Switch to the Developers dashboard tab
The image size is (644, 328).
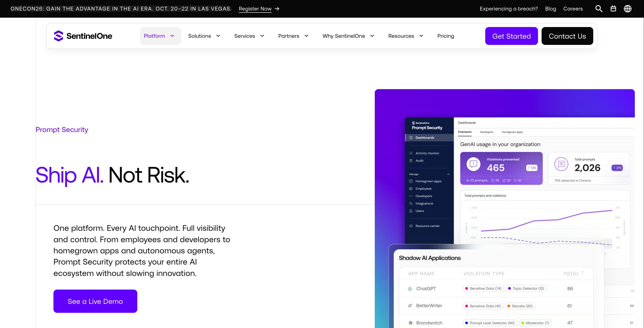(487, 132)
